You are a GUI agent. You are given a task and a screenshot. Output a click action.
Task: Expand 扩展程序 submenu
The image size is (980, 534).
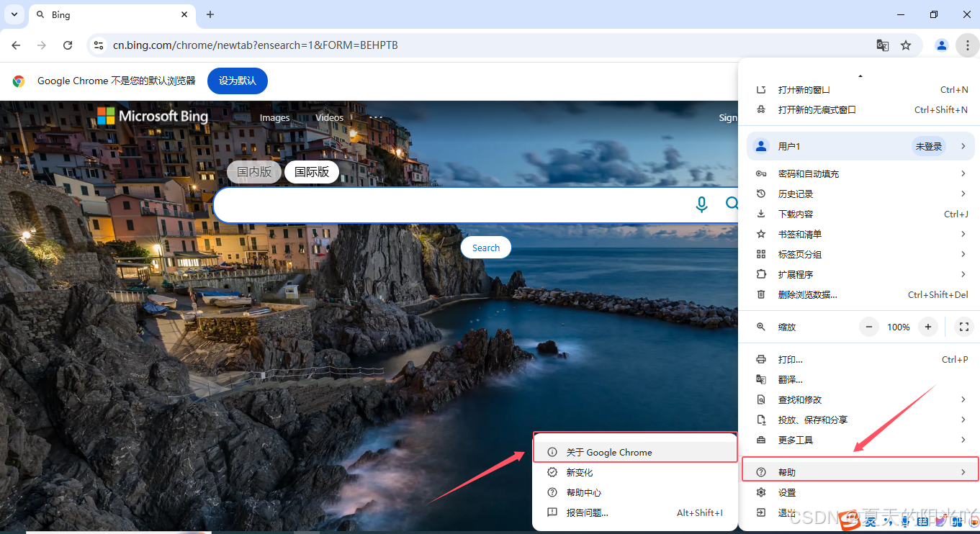coord(859,274)
